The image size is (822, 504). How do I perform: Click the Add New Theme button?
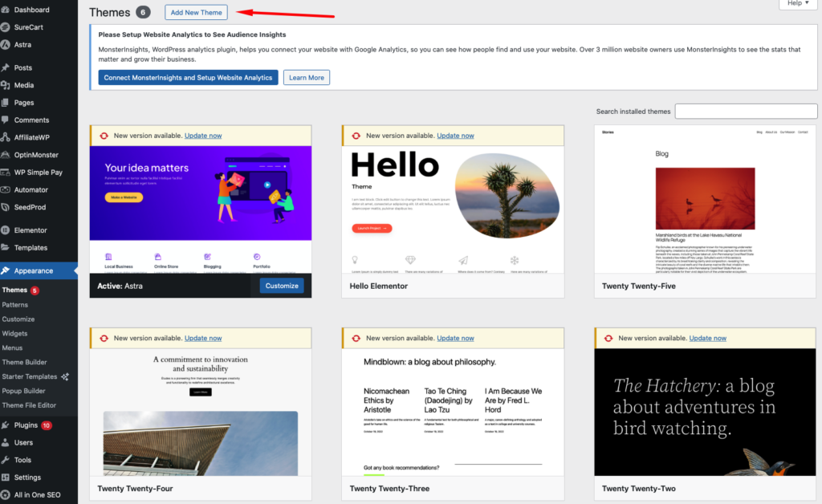196,13
